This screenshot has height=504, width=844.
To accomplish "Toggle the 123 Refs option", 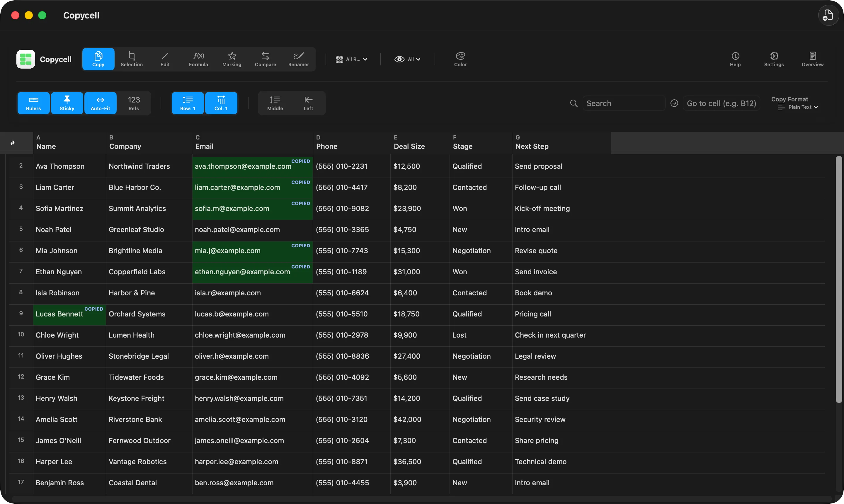I will click(x=133, y=103).
